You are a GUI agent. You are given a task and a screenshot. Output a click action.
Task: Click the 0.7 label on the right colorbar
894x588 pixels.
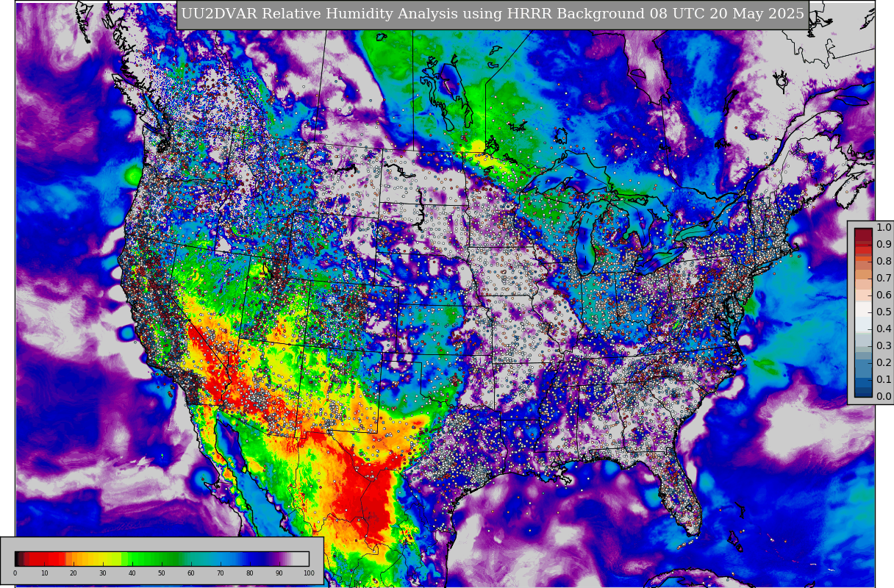884,278
